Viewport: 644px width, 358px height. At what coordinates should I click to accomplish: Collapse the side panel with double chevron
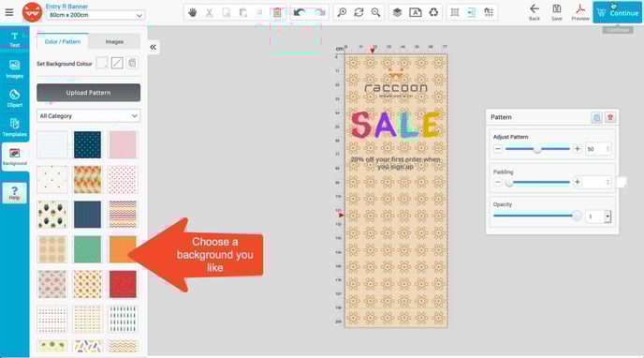click(x=153, y=47)
